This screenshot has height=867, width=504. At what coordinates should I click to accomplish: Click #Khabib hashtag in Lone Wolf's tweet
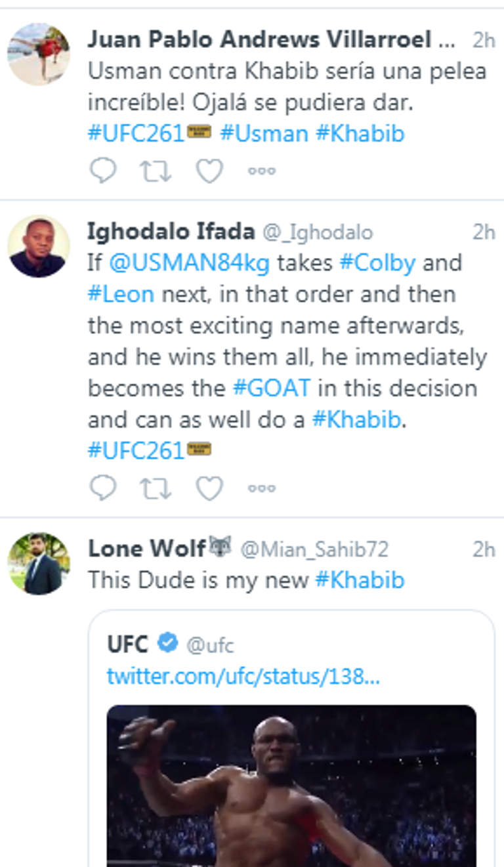point(360,580)
